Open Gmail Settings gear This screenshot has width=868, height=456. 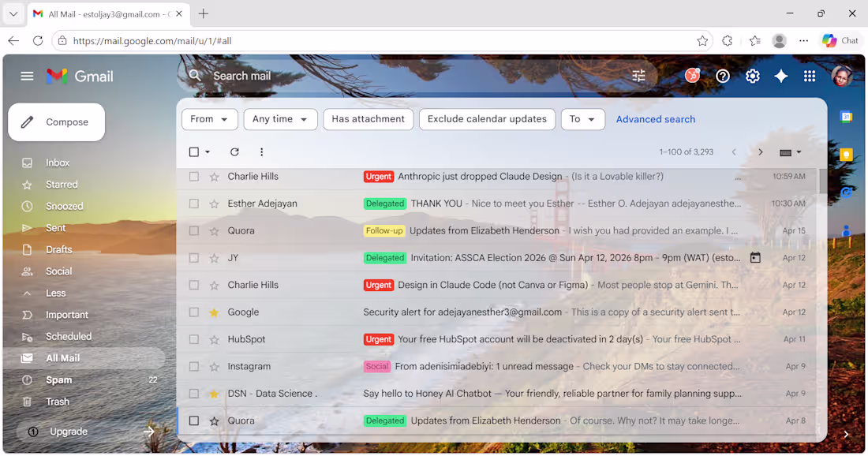pos(752,77)
